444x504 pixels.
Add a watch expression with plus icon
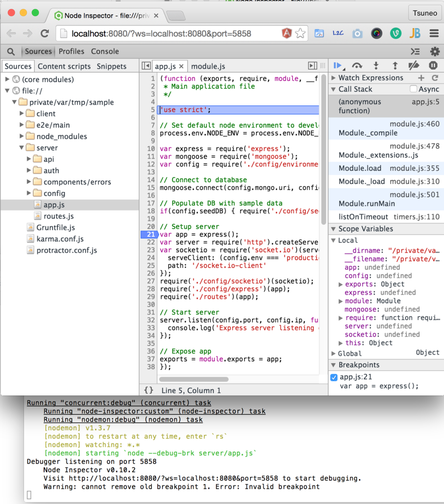pyautogui.click(x=421, y=78)
